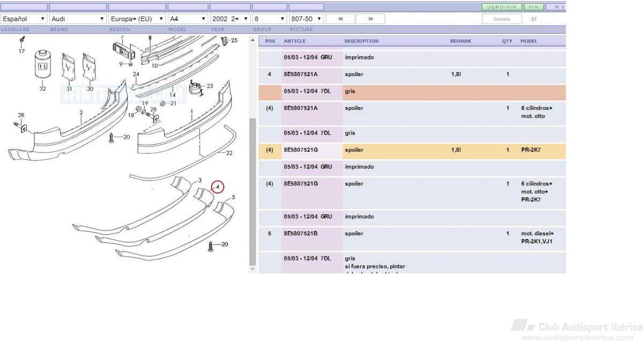
Task: Select part number 2 bumper label
Action: (x=81, y=113)
